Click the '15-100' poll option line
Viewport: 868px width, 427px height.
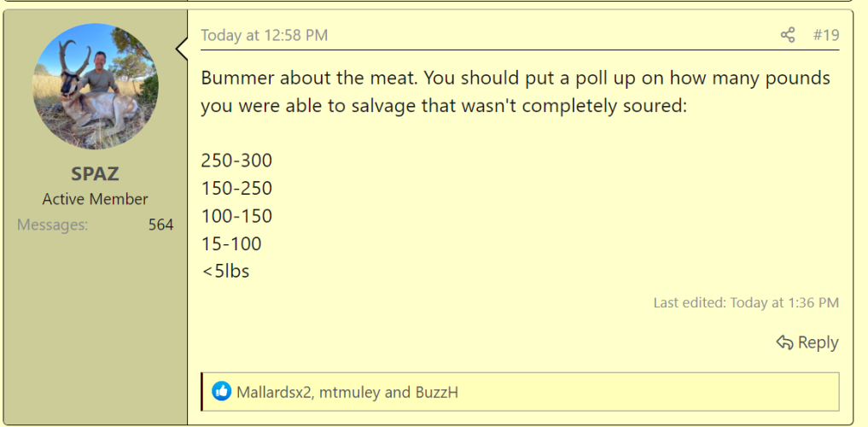point(230,244)
